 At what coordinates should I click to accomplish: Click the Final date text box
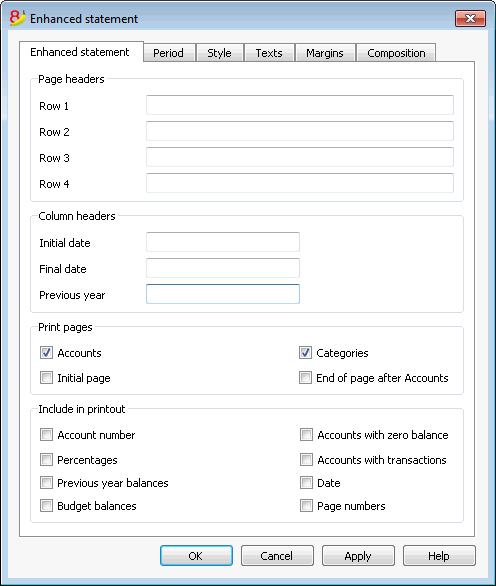[x=223, y=268]
